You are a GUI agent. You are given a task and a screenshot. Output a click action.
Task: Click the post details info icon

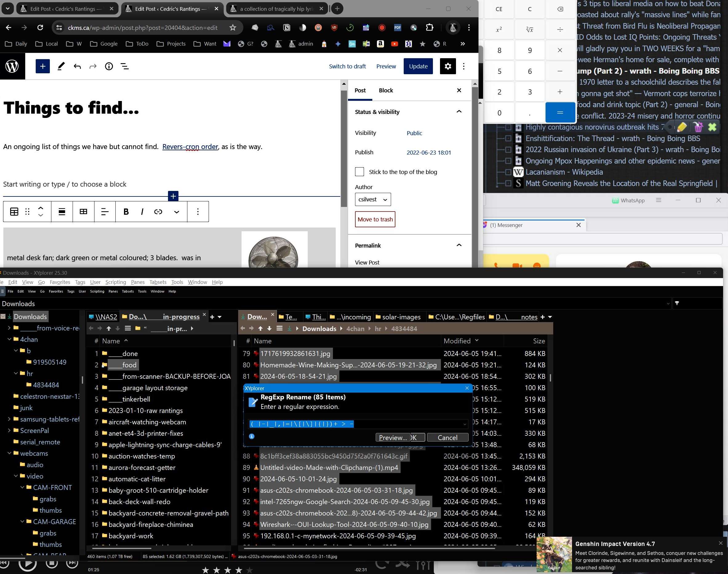109,66
